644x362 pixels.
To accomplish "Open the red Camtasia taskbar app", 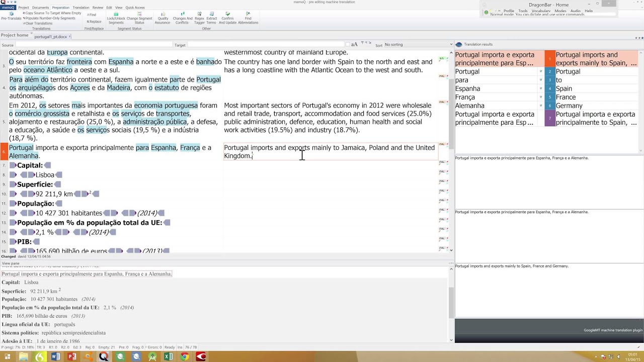I will 201,356.
